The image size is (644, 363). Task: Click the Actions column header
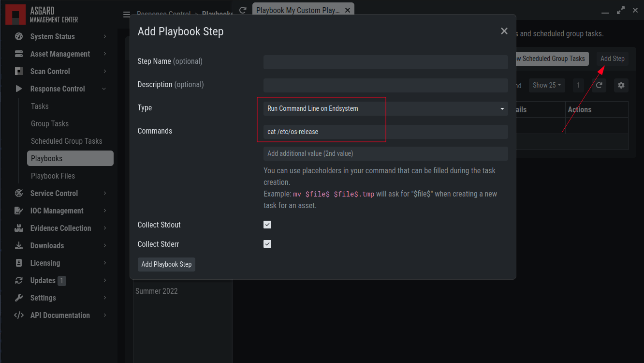(x=597, y=109)
